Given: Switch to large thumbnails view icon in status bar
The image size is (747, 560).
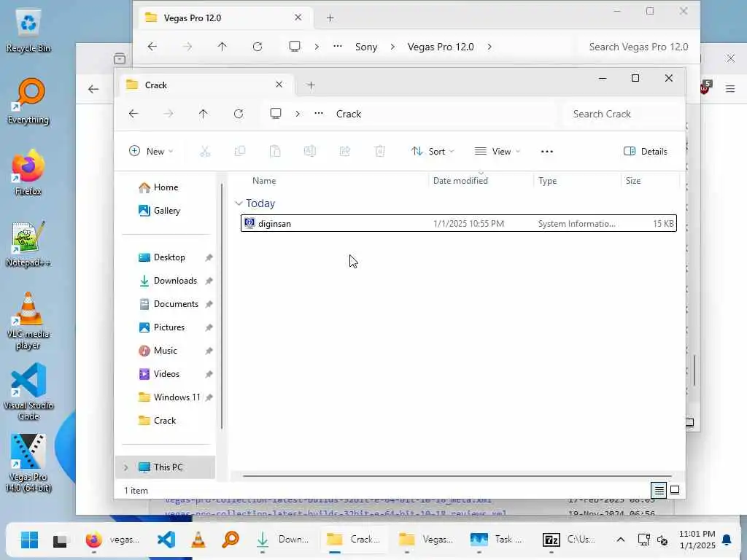Looking at the screenshot, I should pos(675,490).
